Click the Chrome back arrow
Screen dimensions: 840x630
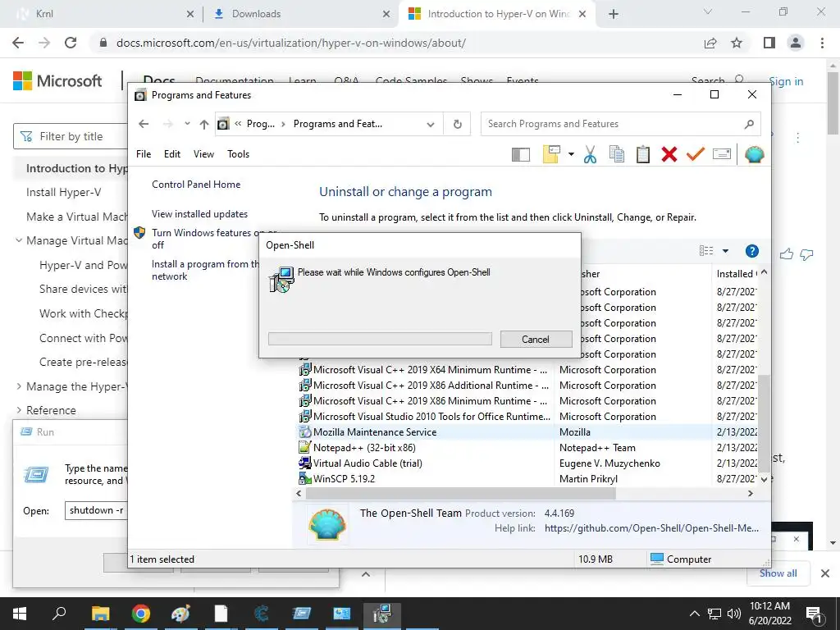pyautogui.click(x=18, y=43)
